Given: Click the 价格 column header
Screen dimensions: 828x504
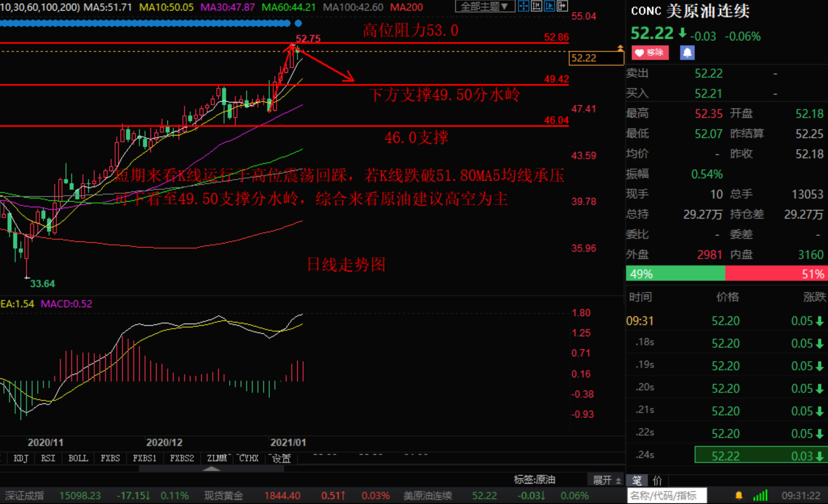Looking at the screenshot, I should click(727, 297).
